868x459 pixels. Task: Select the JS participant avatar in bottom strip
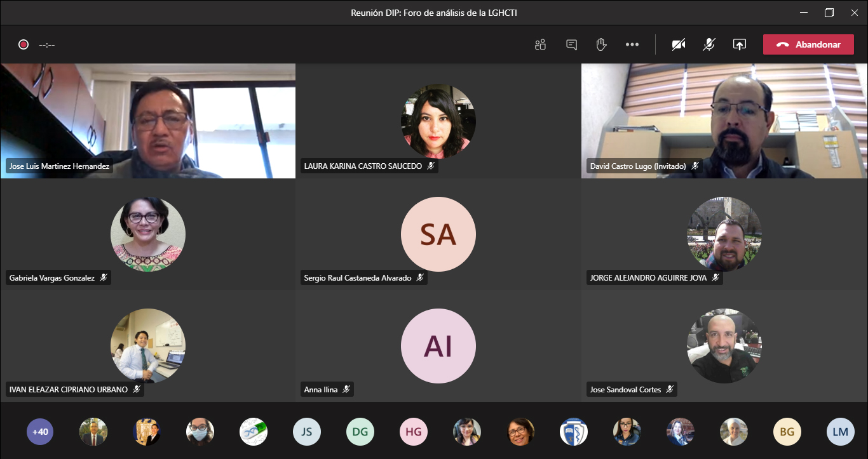point(307,432)
